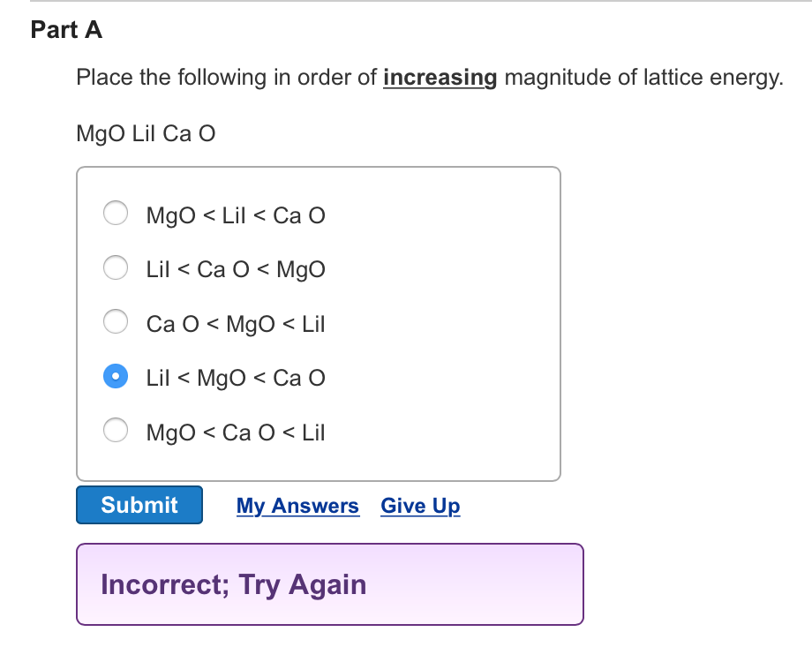Click the Ca O < MgO < LiI option label text
This screenshot has height=662, width=812.
point(236,323)
